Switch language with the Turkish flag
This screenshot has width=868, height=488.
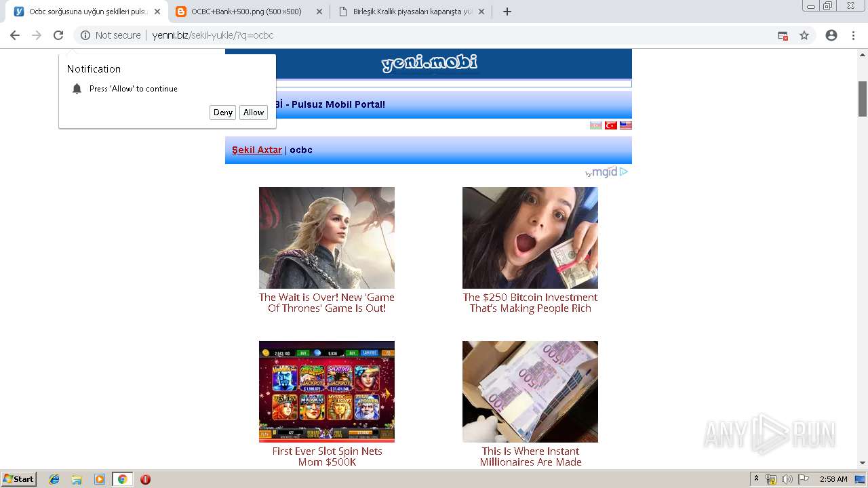[x=611, y=125]
